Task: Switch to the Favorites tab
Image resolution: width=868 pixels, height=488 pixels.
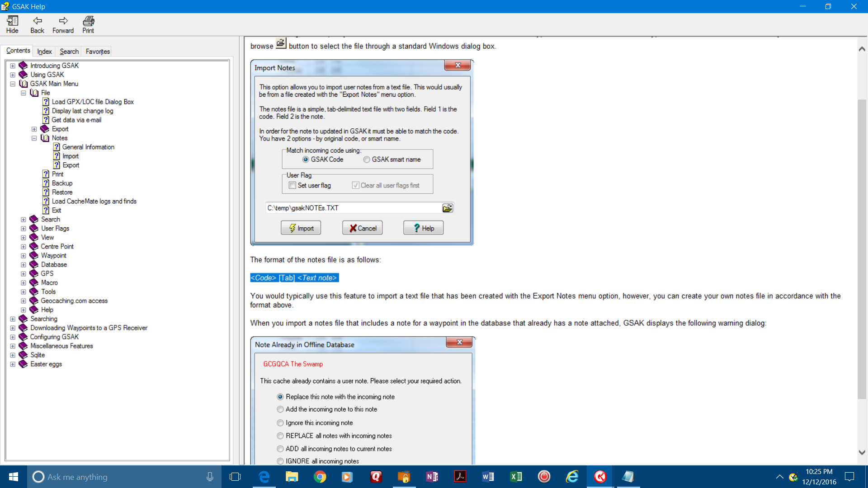Action: coord(98,52)
